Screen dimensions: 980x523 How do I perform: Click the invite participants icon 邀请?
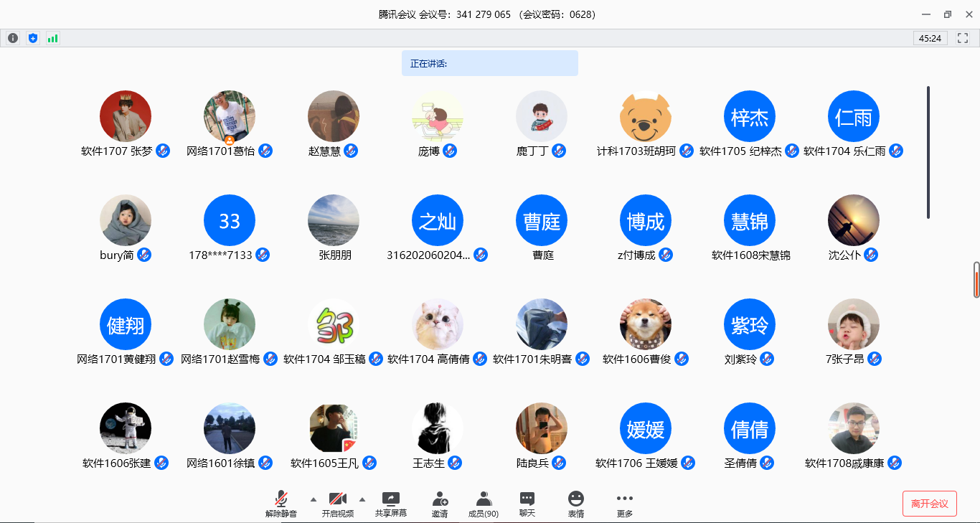click(438, 500)
